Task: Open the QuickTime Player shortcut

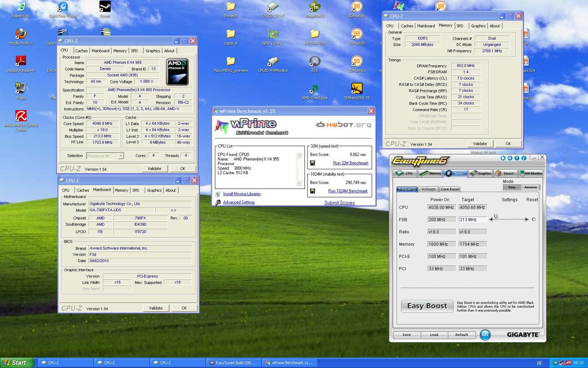Action: (63, 10)
